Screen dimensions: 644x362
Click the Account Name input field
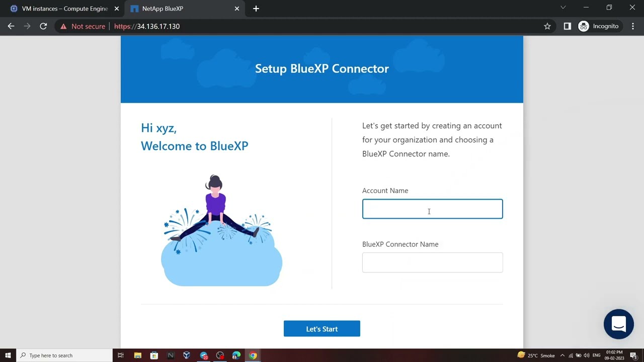pos(432,209)
